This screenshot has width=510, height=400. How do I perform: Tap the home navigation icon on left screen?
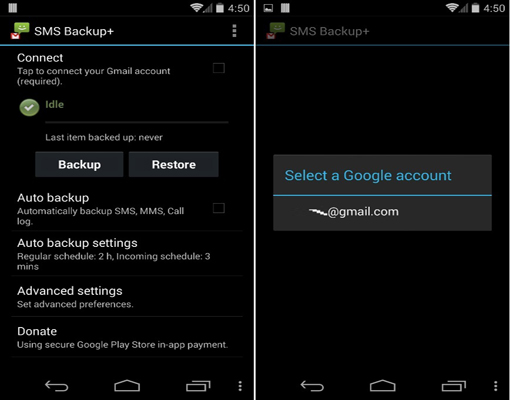pyautogui.click(x=127, y=386)
